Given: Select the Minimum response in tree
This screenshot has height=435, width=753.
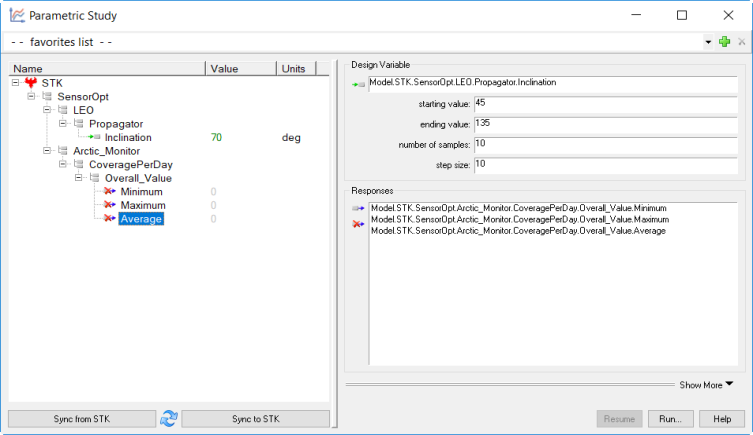Looking at the screenshot, I should (x=141, y=192).
